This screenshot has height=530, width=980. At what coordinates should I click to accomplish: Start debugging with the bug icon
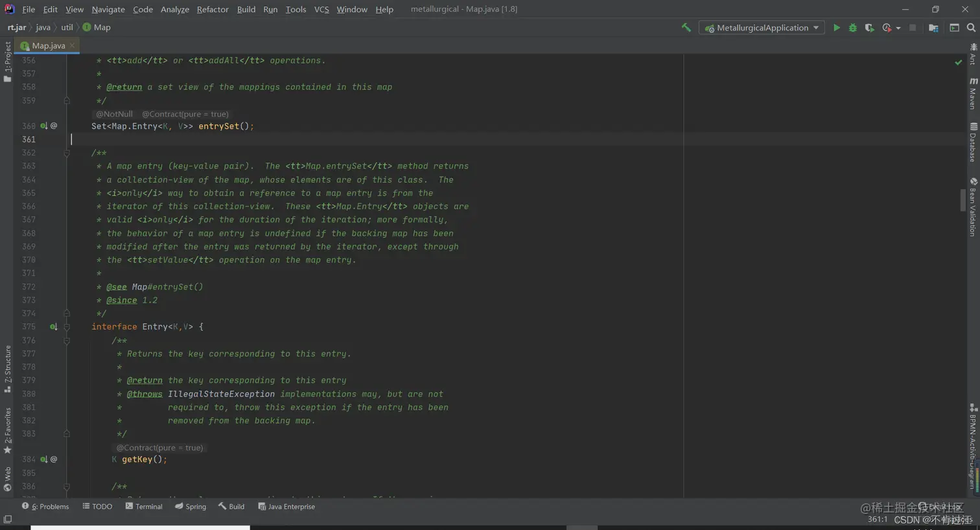853,28
